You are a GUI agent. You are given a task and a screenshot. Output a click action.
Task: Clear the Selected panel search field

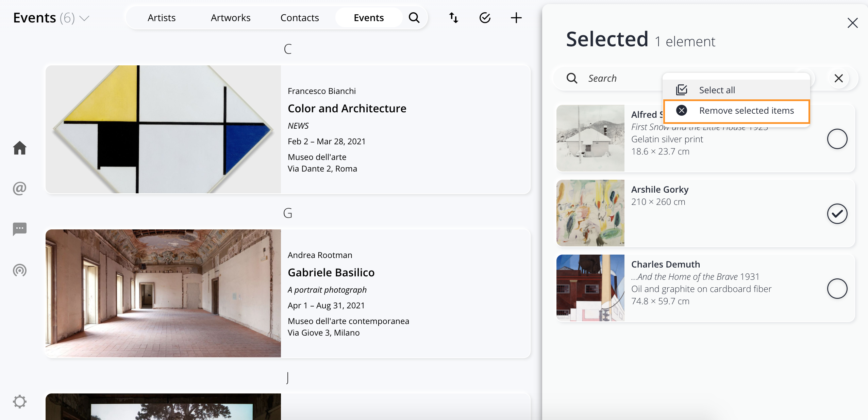(x=839, y=78)
